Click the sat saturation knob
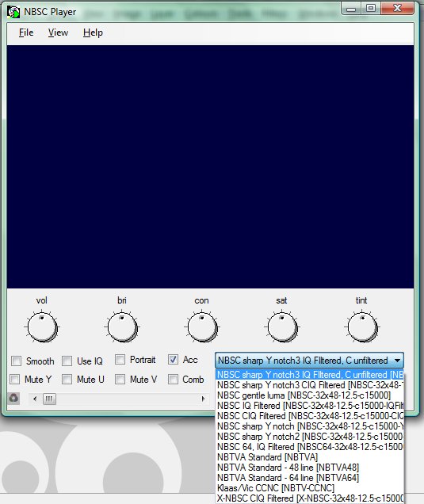 (282, 327)
